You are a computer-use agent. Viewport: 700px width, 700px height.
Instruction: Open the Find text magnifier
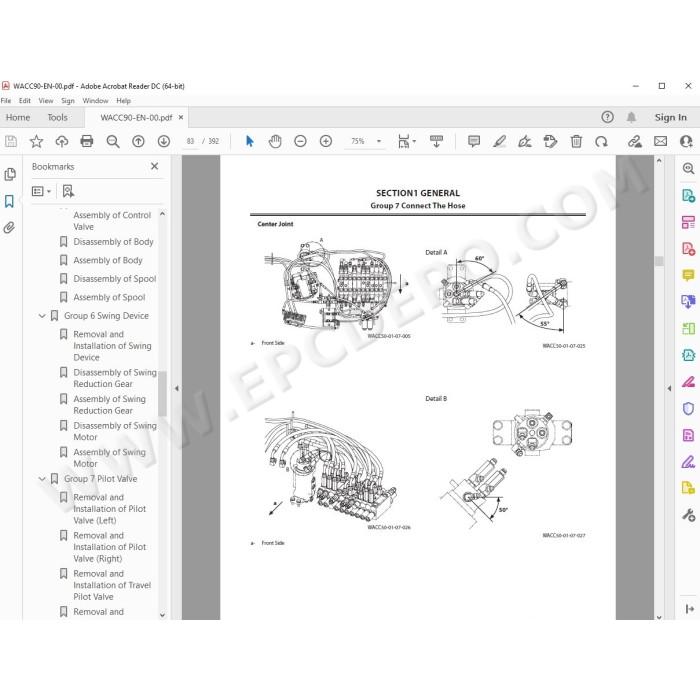pos(112,142)
